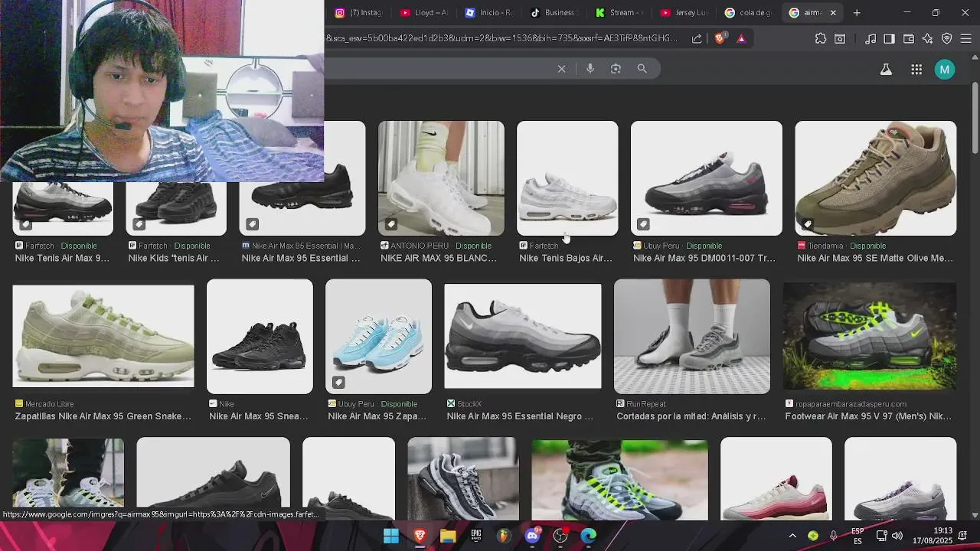Open Discord from the taskbar
This screenshot has height=551, width=980.
532,536
